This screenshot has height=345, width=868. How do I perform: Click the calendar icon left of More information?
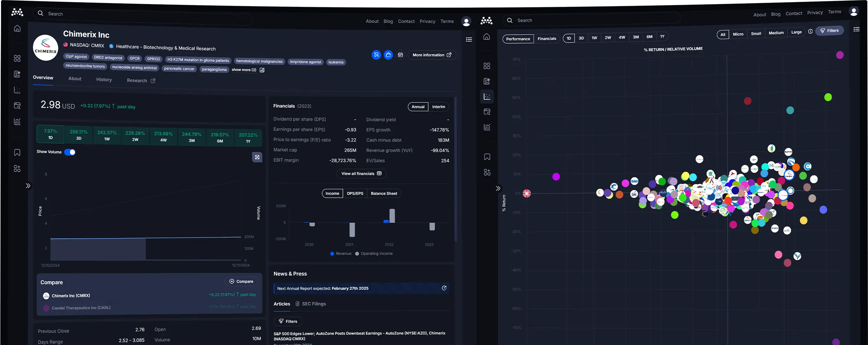(400, 55)
